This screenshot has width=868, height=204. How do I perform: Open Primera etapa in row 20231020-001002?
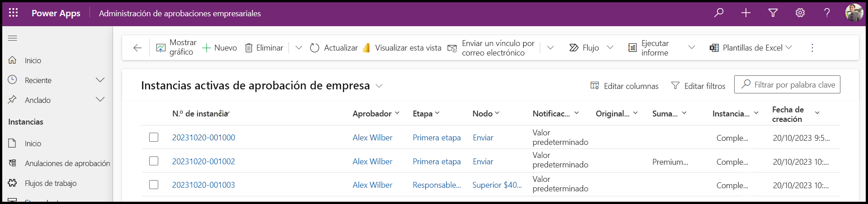[x=437, y=162]
